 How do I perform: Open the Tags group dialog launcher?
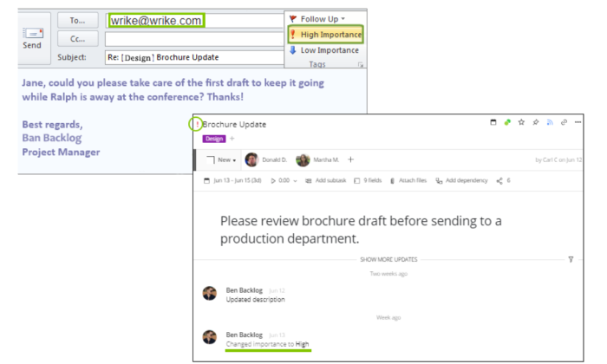point(361,65)
